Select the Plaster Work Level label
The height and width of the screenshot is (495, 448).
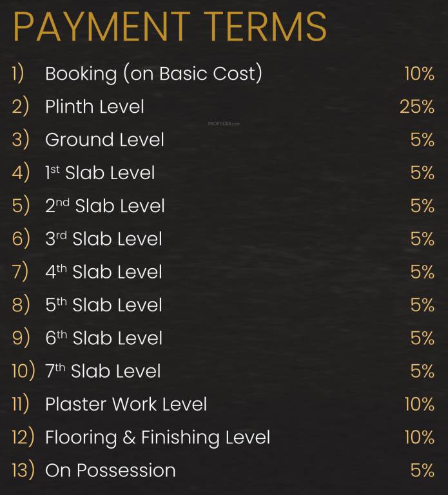point(126,404)
